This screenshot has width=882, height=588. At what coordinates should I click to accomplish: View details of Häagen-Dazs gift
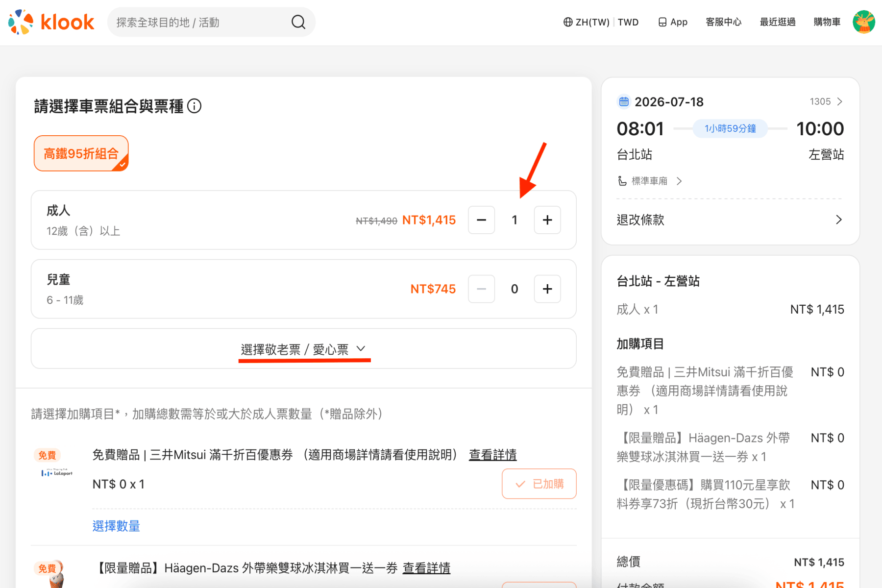pos(426,568)
